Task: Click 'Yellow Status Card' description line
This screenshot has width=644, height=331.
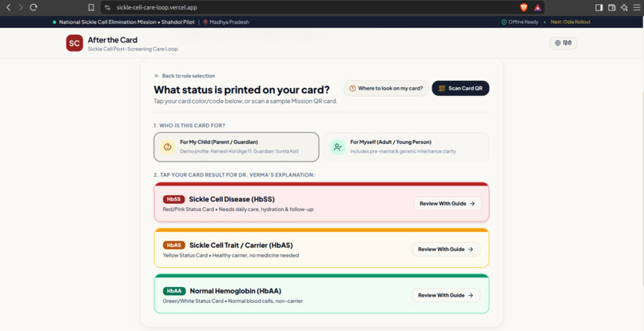Action: click(x=231, y=255)
